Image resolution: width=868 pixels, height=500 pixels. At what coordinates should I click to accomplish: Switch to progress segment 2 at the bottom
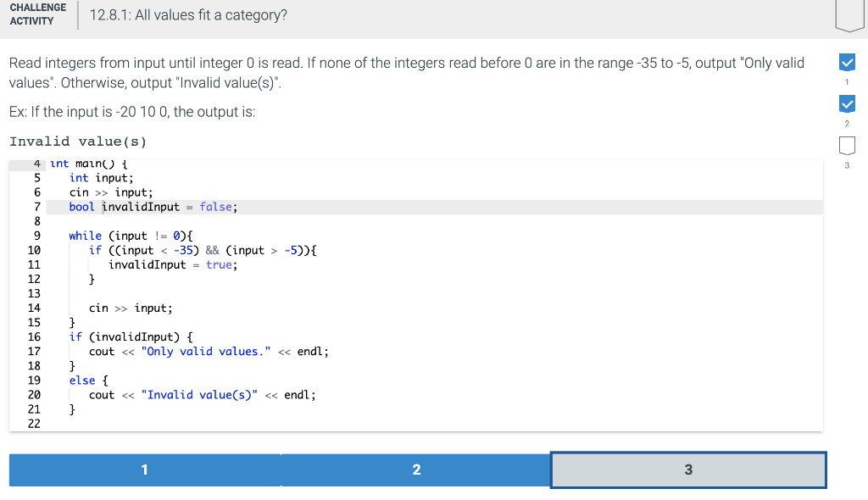pos(416,469)
